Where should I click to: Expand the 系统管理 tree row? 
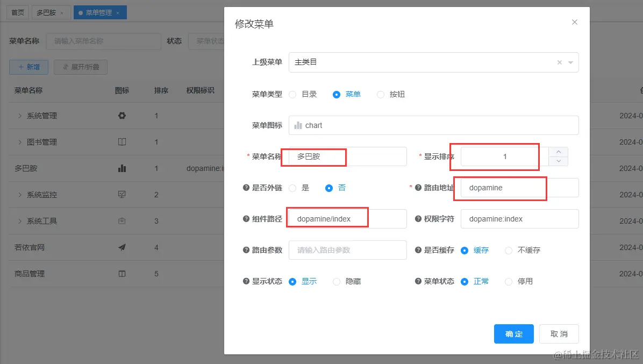[20, 116]
